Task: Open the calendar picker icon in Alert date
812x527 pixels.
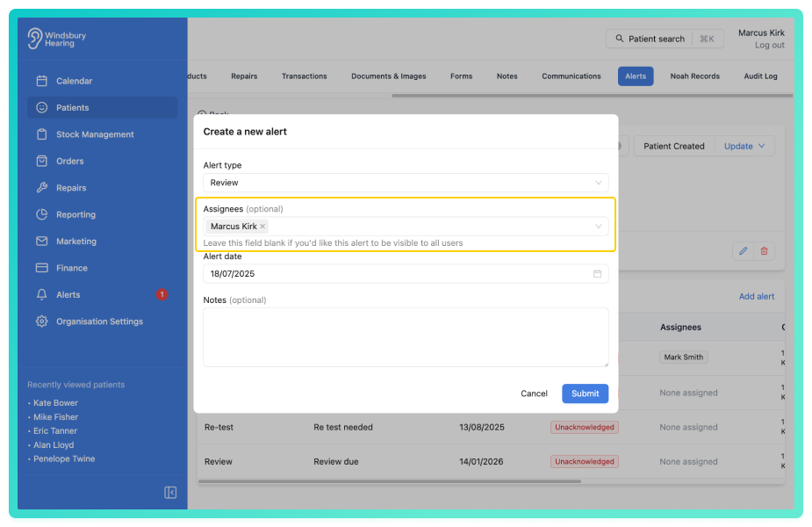Action: coord(597,274)
